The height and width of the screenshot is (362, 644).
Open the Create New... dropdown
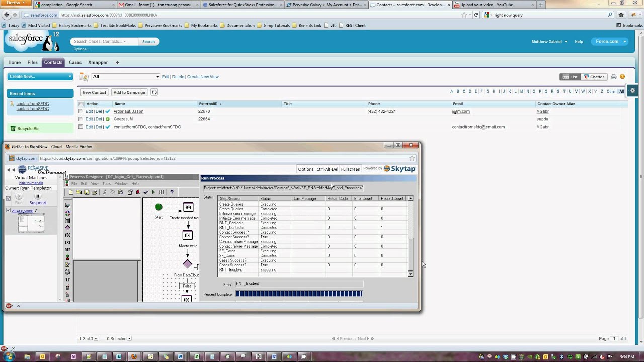(x=40, y=76)
